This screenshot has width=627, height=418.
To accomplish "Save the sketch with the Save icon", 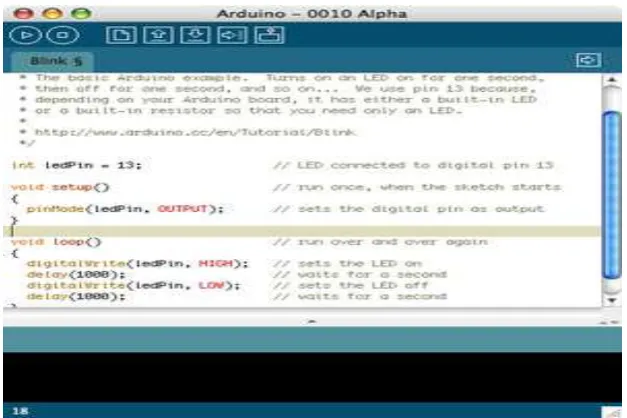I will point(196,35).
